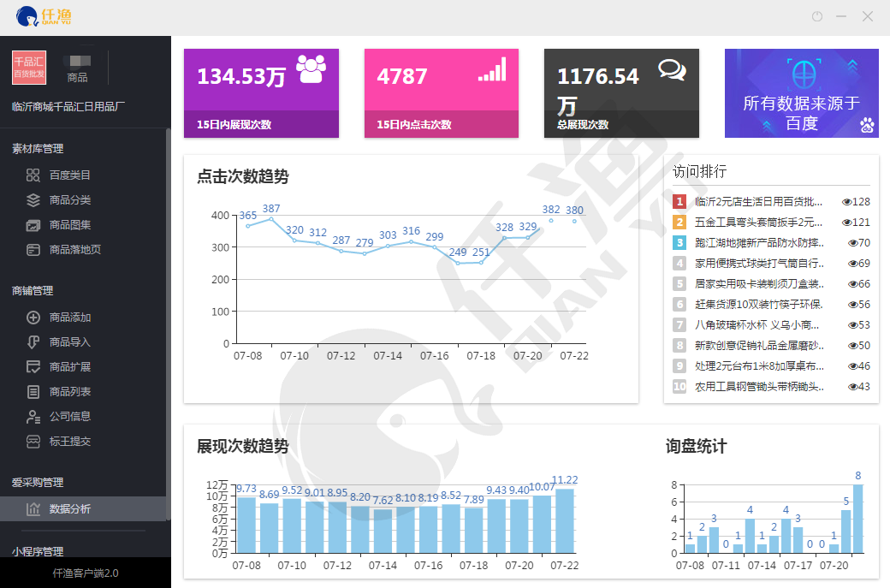Click the power icon in title bar
Screen dimensions: 890x588
pyautogui.click(x=817, y=16)
